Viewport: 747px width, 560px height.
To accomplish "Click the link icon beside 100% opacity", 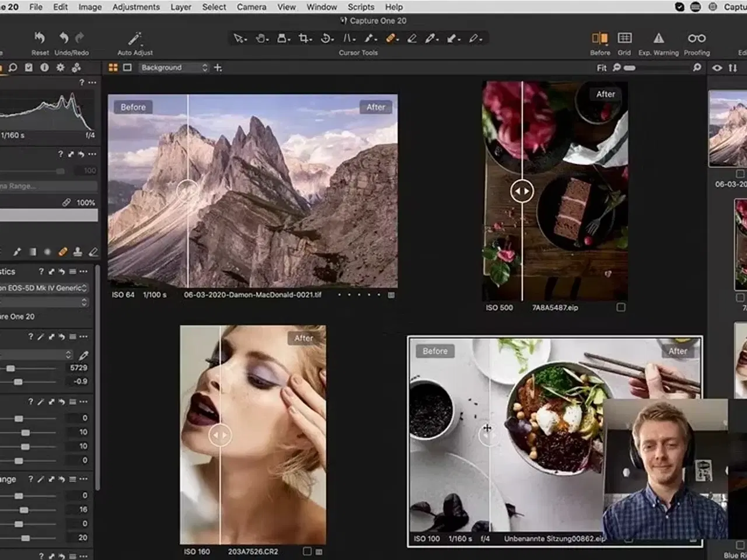I will pyautogui.click(x=67, y=202).
